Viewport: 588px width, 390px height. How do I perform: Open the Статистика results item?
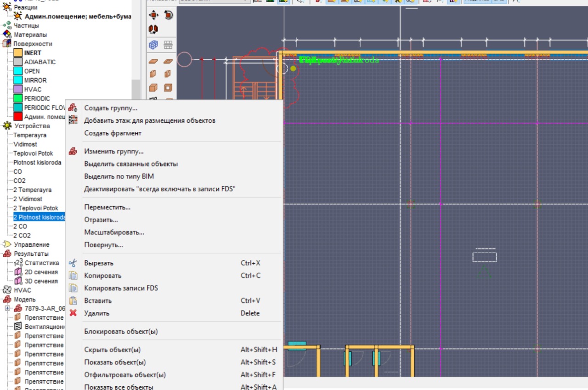click(x=42, y=263)
